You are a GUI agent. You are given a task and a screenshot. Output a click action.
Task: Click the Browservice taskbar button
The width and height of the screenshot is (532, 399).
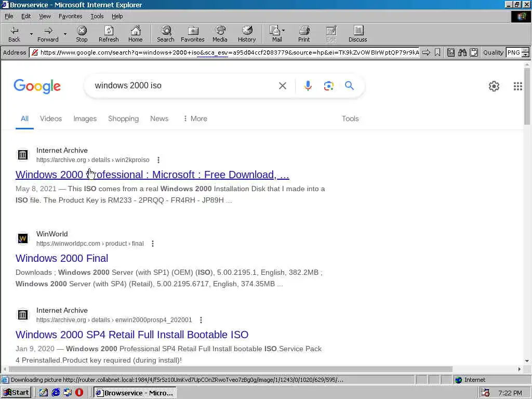[135, 393]
